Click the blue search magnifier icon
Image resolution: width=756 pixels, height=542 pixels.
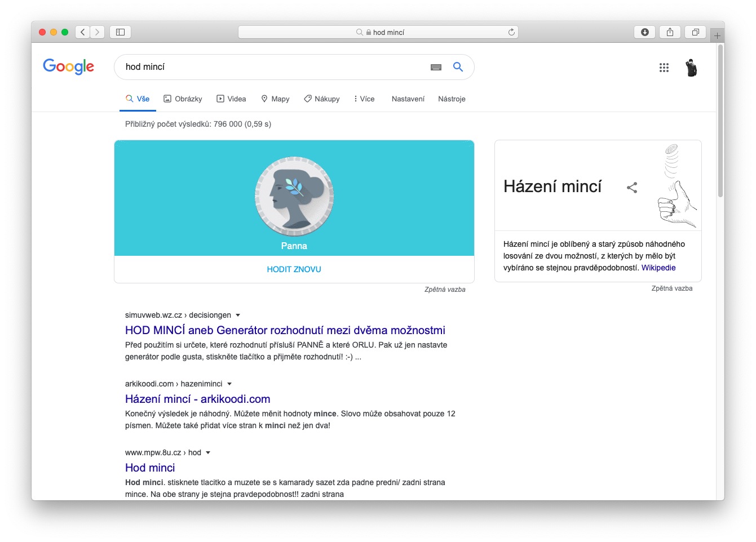click(x=458, y=66)
